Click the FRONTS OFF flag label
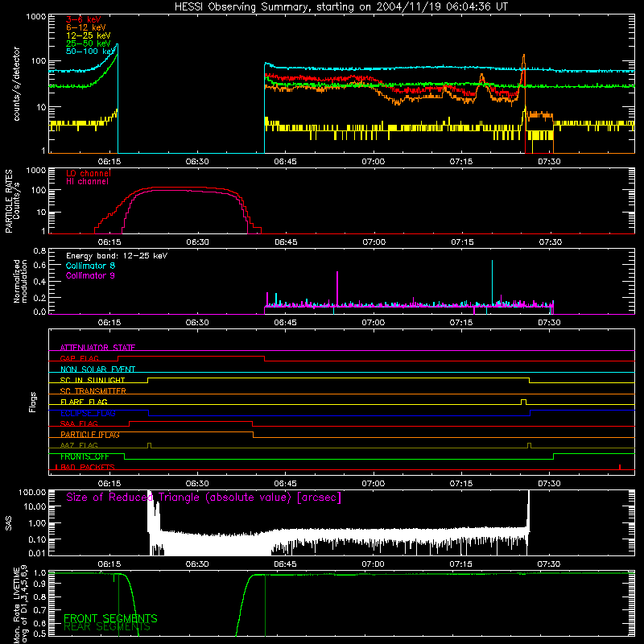The height and width of the screenshot is (644, 644). click(x=85, y=456)
